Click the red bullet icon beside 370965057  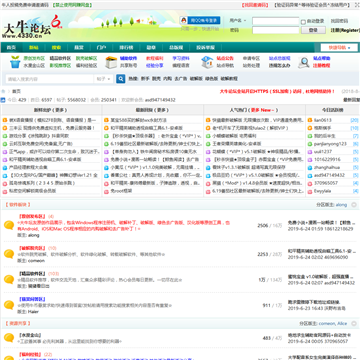(x=310, y=183)
